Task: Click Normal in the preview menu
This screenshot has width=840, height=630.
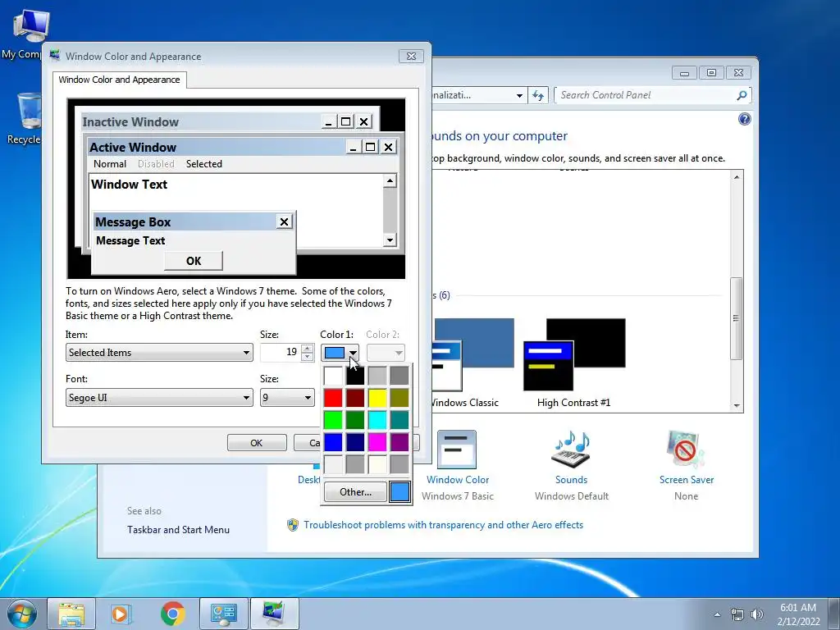Action: tap(110, 164)
